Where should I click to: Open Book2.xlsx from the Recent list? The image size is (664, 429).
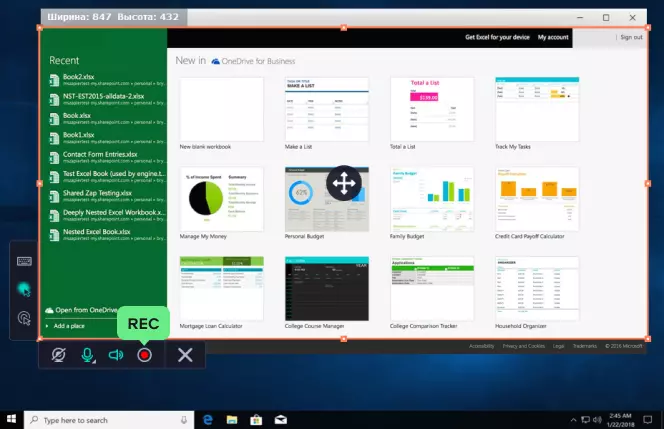pos(107,80)
